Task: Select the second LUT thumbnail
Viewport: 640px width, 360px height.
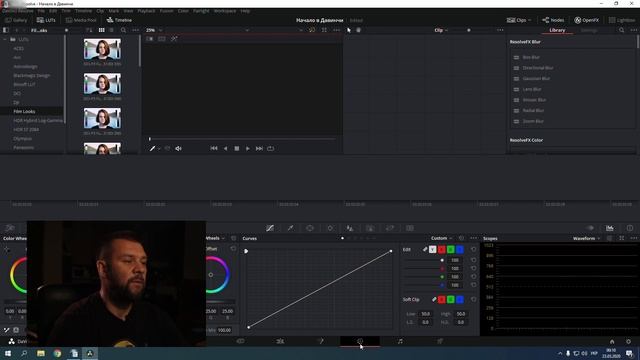Action: [102, 84]
